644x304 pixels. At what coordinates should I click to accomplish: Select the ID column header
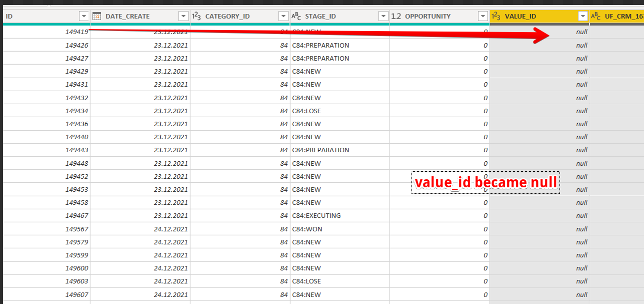(46, 16)
